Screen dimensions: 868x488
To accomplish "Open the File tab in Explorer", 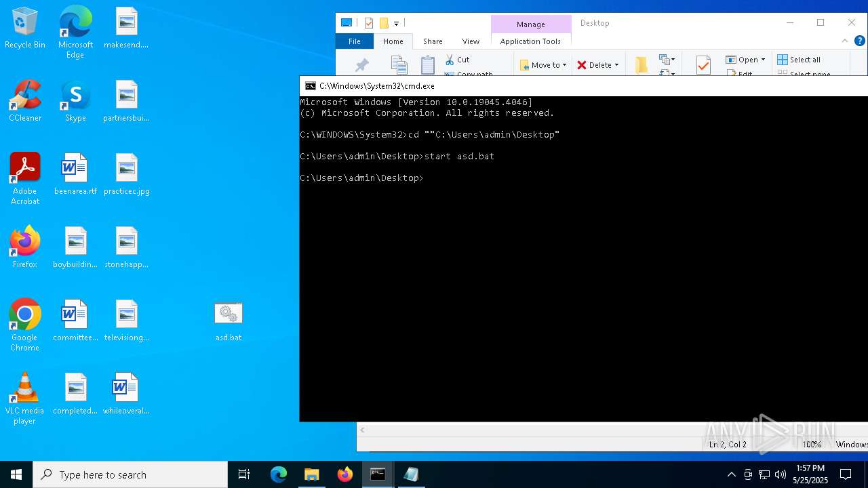I will pyautogui.click(x=355, y=41).
